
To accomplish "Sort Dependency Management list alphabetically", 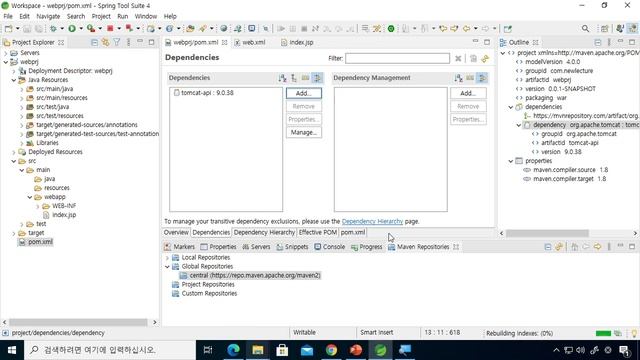I will pyautogui.click(x=458, y=78).
